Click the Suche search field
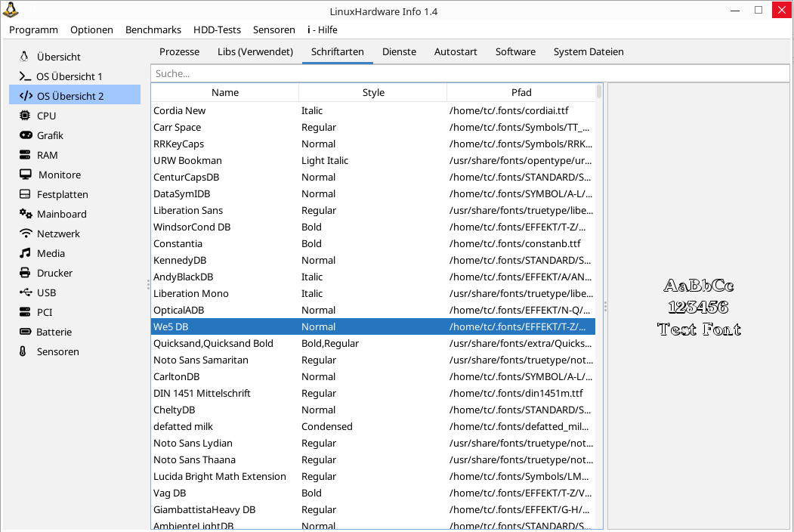The image size is (794, 532). 469,73
